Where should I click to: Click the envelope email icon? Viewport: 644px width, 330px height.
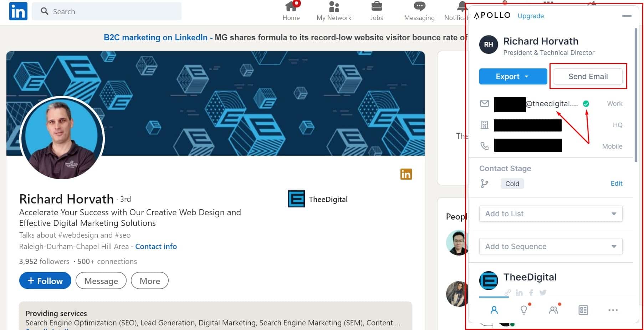pos(484,103)
